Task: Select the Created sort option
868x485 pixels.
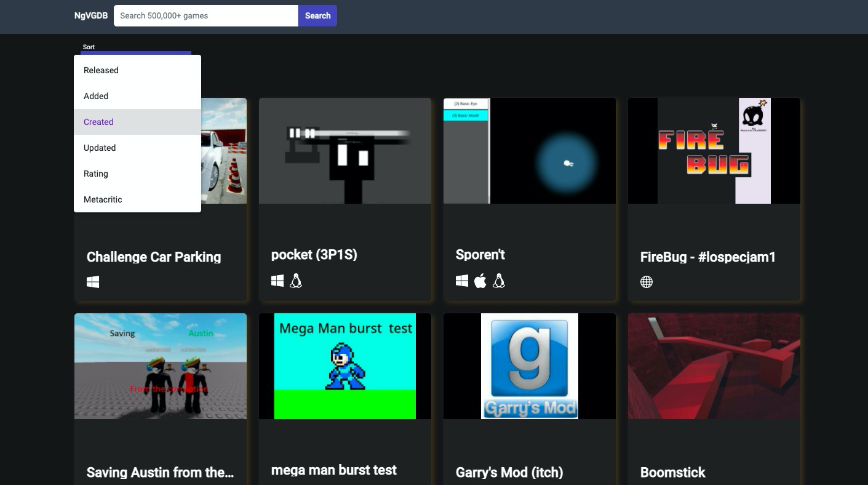Action: point(98,122)
